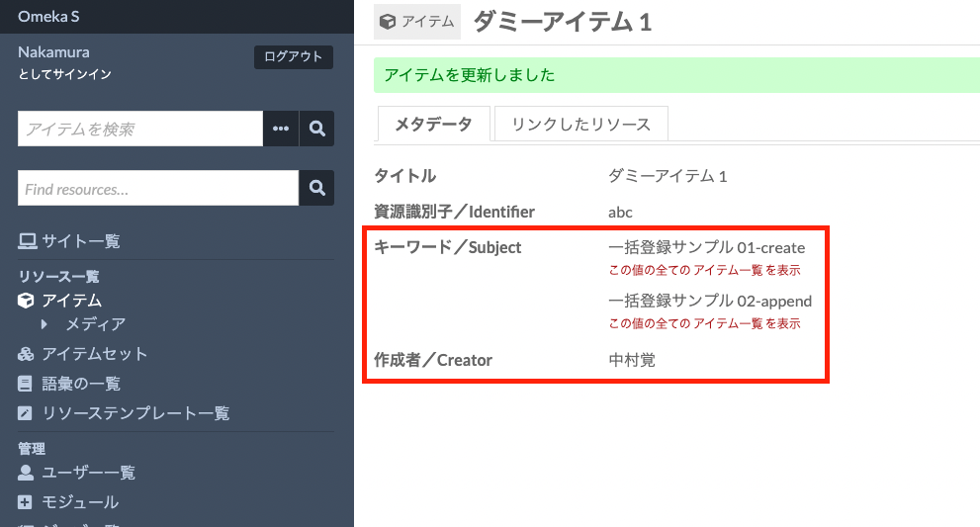Open アイテムセット in the sidebar
Viewport: 980px width, 527px height.
[94, 354]
